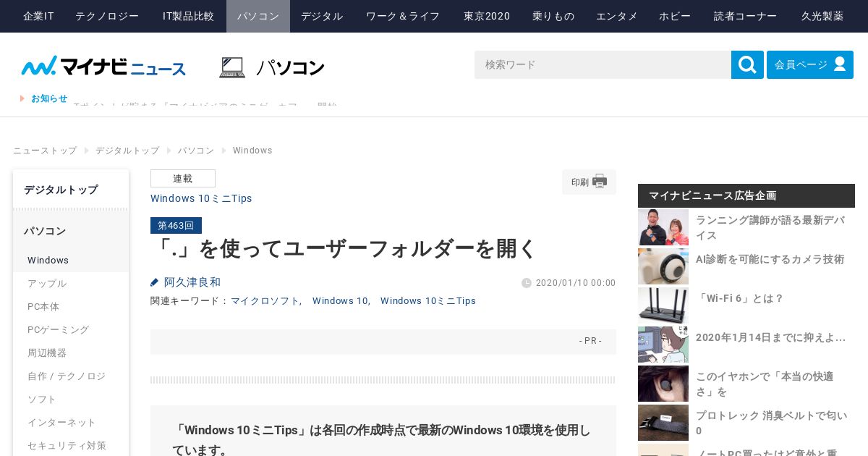
Task: Click the お知らせ notice label
Action: [49, 98]
